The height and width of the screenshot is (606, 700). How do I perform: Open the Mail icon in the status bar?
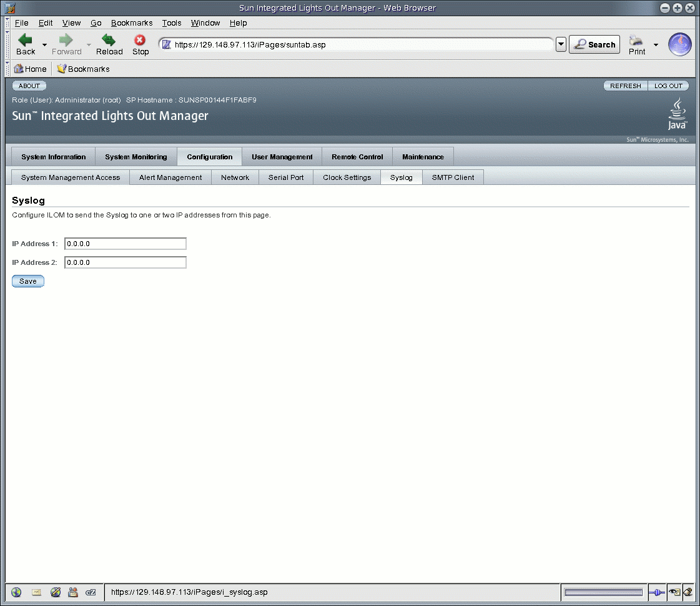coord(36,592)
